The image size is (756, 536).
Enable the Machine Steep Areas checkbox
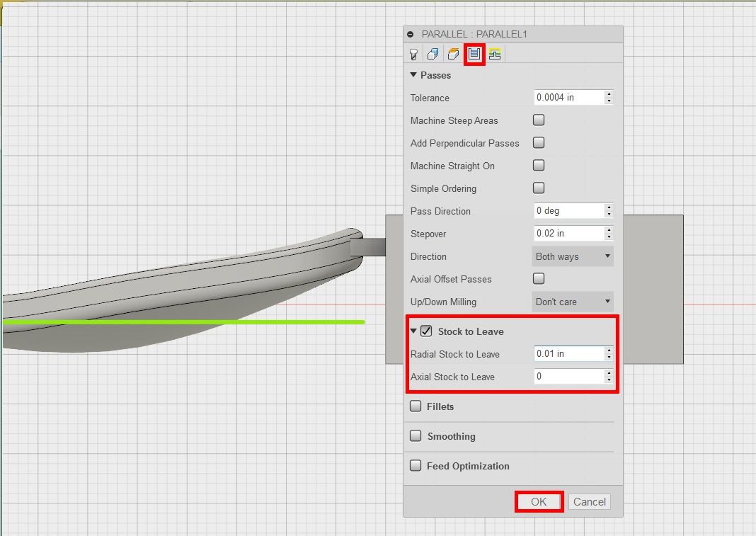point(539,120)
